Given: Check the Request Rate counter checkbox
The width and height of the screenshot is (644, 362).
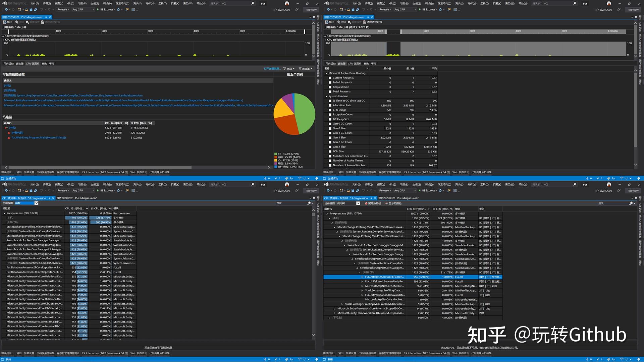Looking at the screenshot, I should pyautogui.click(x=330, y=87).
